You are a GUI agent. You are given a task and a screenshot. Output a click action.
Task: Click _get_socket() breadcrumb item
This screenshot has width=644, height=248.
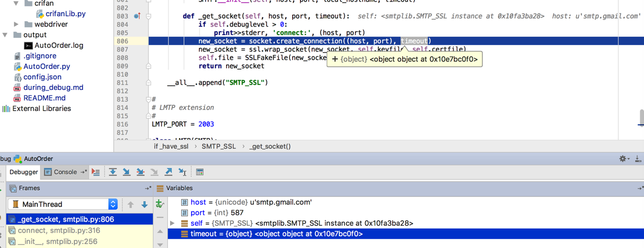point(270,146)
